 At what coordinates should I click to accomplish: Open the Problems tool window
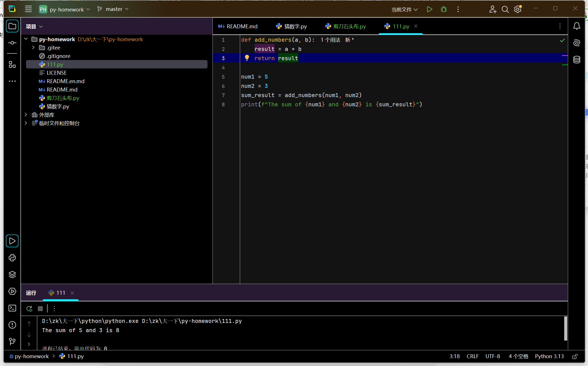(x=12, y=325)
